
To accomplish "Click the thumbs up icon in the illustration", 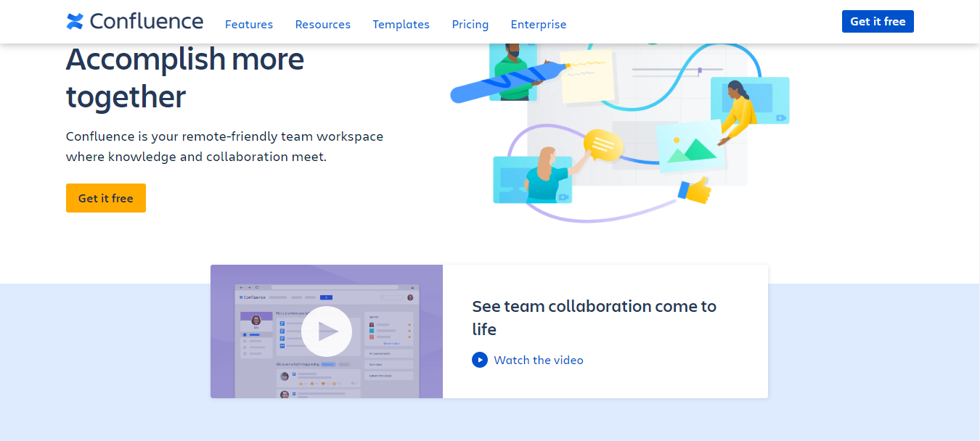I will 695,191.
